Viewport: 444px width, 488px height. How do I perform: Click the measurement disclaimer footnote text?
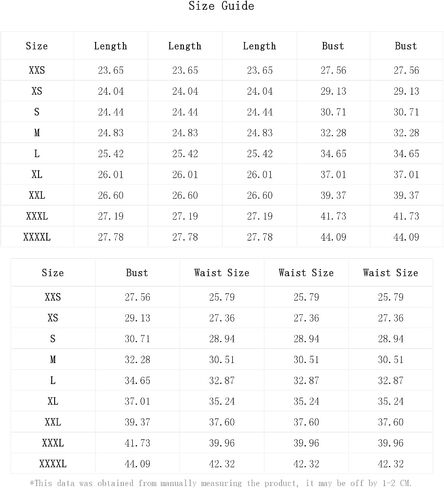pos(221,483)
